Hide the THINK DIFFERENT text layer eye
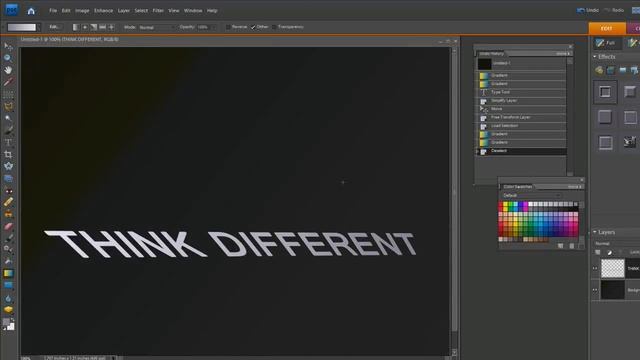The width and height of the screenshot is (640, 360). click(x=595, y=269)
